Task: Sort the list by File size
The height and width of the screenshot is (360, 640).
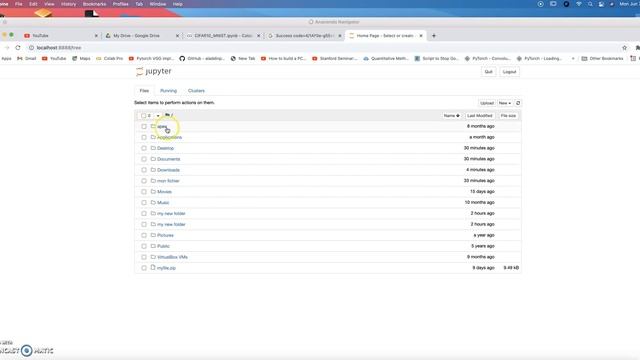Action: pos(508,116)
